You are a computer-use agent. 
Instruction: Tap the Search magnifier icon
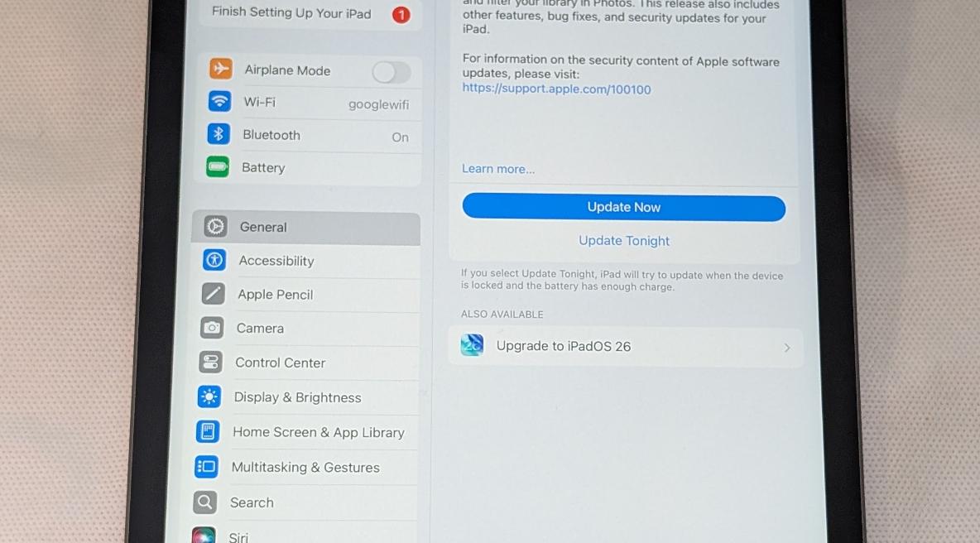click(205, 502)
